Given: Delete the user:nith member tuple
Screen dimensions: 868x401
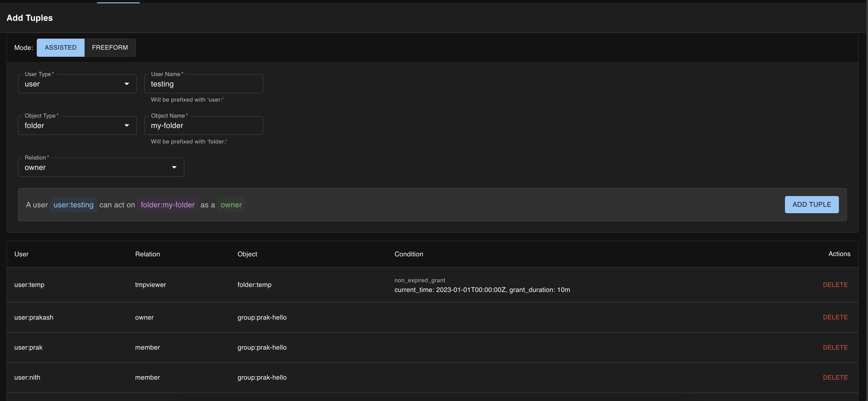Looking at the screenshot, I should pyautogui.click(x=835, y=378).
